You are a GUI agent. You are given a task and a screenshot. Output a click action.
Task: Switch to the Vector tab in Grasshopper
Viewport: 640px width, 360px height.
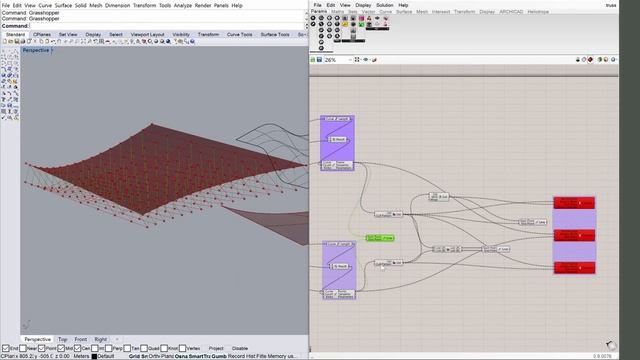368,12
